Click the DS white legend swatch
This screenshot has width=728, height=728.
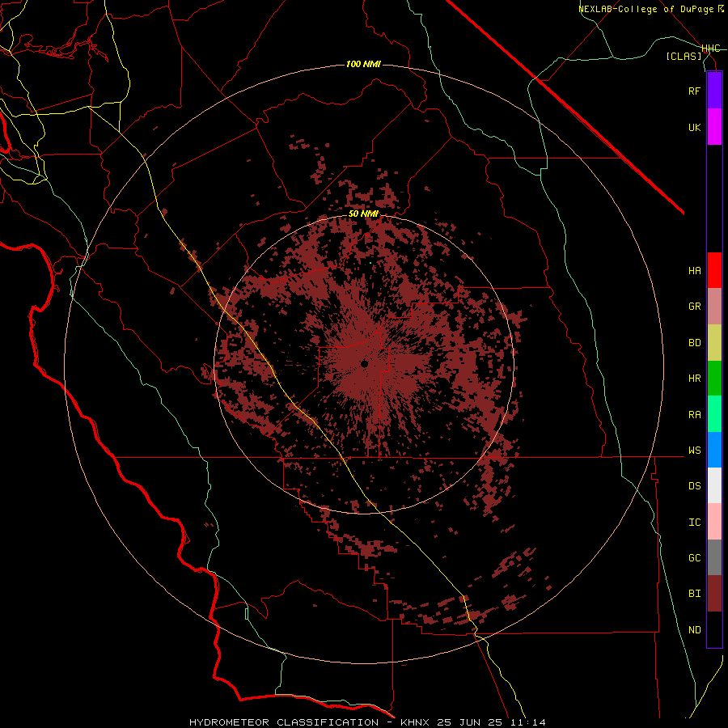coord(714,485)
